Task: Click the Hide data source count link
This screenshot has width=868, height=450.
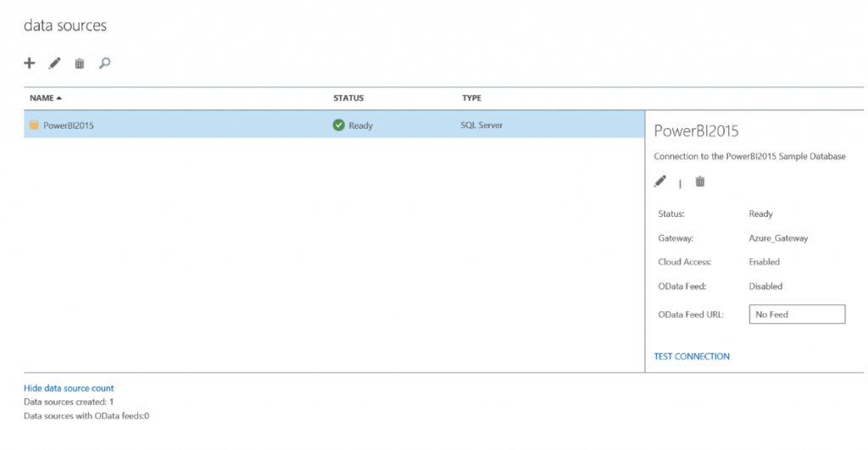Action: pyautogui.click(x=69, y=388)
